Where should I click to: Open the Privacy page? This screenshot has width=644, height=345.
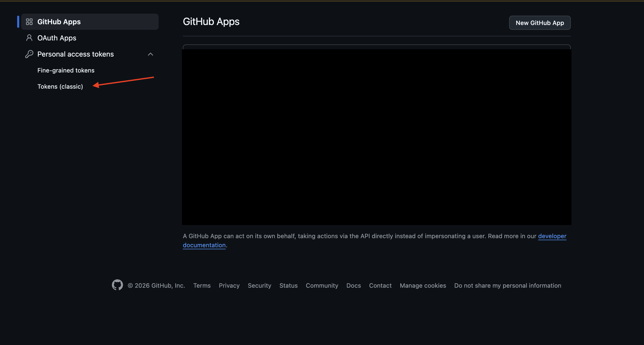click(x=229, y=285)
